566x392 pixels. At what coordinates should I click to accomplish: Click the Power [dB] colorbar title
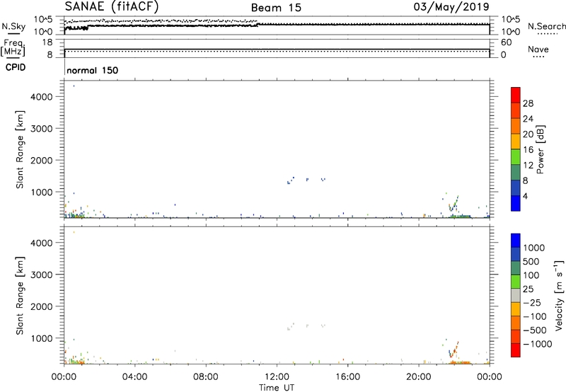coord(541,149)
